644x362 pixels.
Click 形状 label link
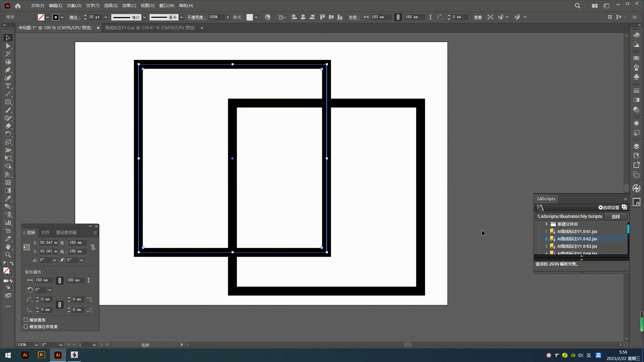(354, 17)
